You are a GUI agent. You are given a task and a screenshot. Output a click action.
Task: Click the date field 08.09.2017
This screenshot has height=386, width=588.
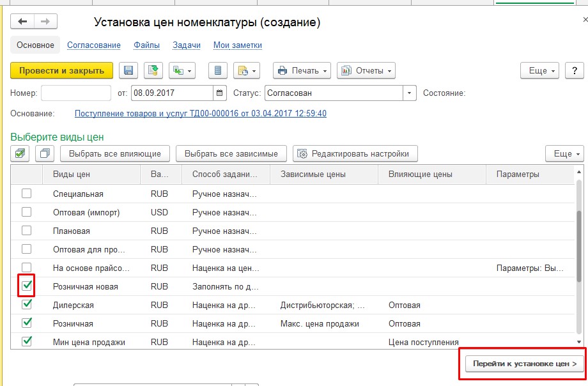172,93
